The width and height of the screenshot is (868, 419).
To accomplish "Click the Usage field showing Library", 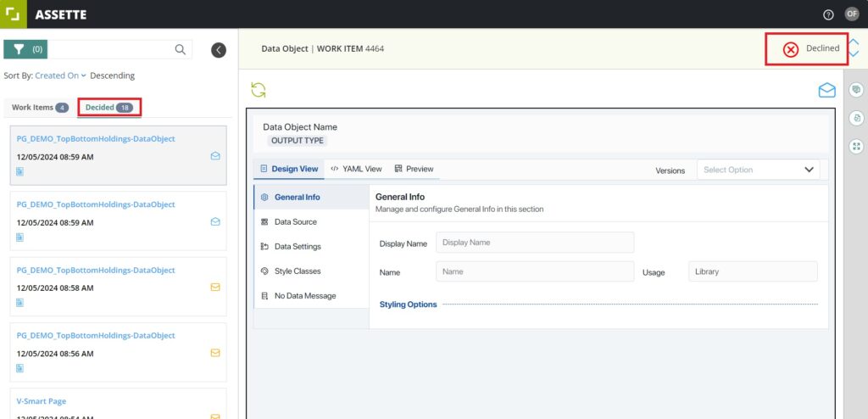I will click(x=753, y=271).
